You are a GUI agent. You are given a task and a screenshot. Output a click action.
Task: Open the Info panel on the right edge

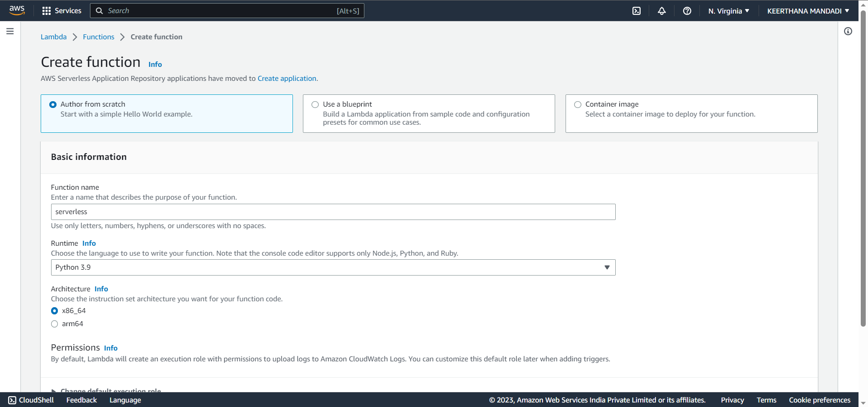pos(848,31)
